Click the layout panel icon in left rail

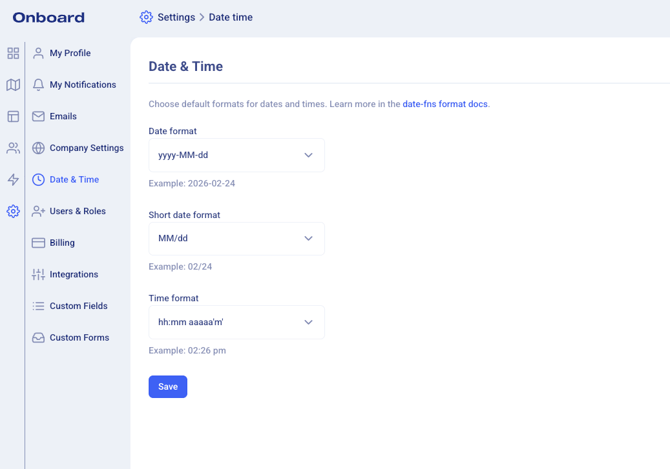pos(13,116)
